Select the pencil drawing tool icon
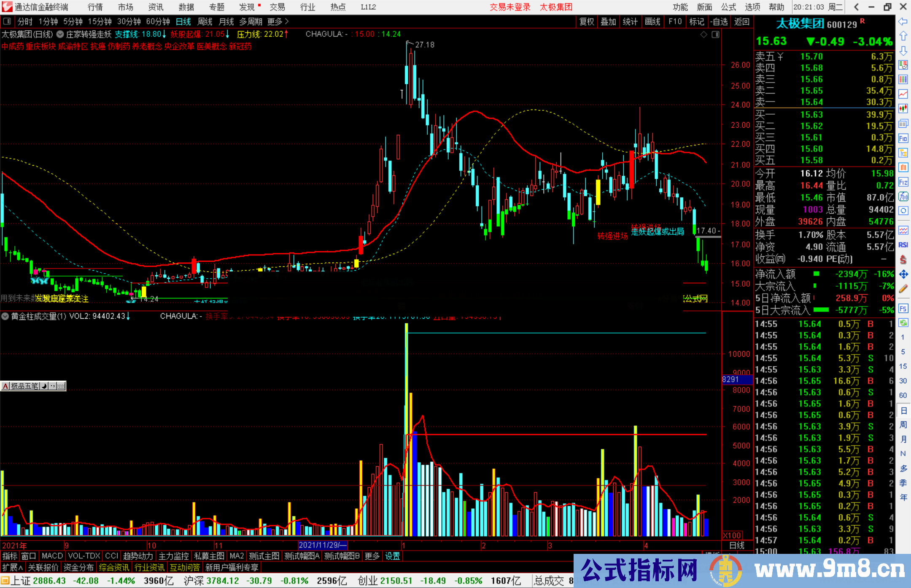 [x=903, y=289]
